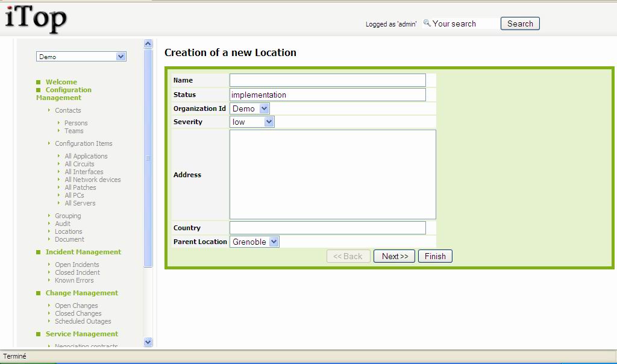View Known Errors
Screen dimensions: 617x364
[x=74, y=280]
